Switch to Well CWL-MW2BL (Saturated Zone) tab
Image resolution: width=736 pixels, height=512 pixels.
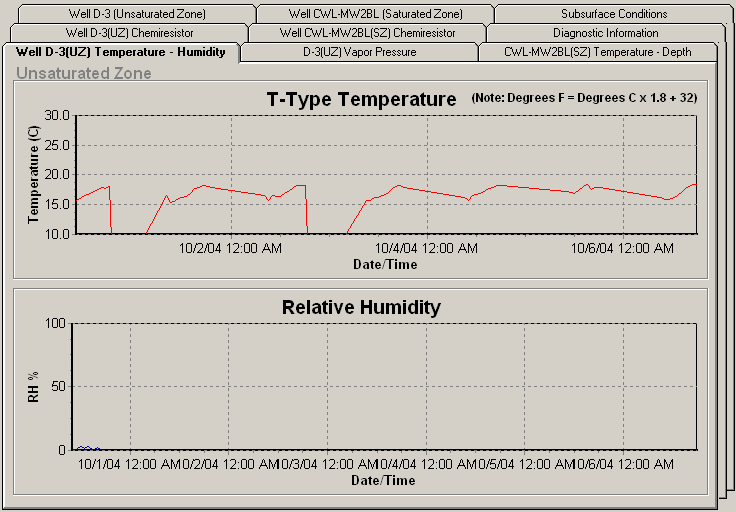click(375, 14)
